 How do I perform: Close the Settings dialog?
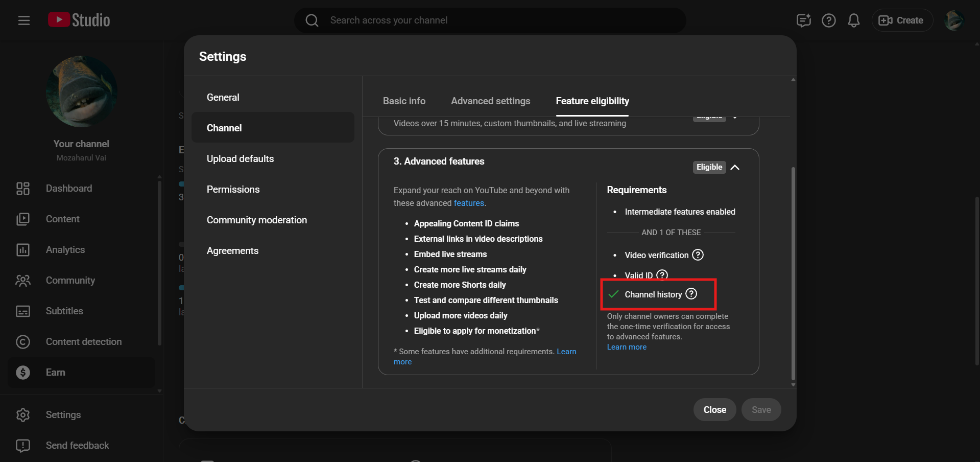tap(714, 410)
